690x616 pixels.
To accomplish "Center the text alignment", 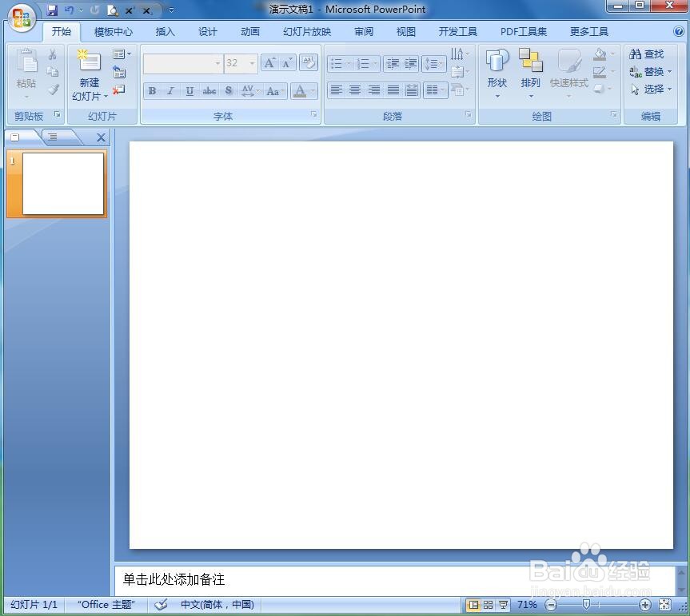I will tap(355, 90).
